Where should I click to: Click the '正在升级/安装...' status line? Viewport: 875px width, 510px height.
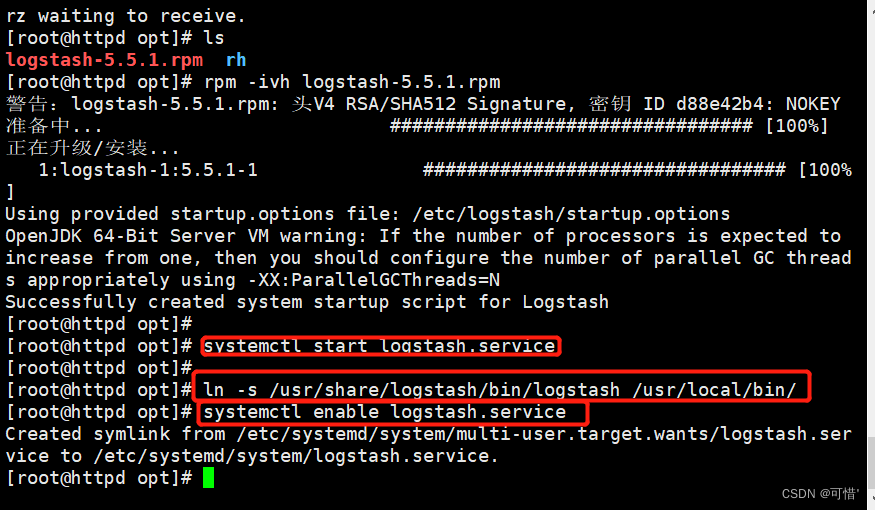(x=93, y=148)
